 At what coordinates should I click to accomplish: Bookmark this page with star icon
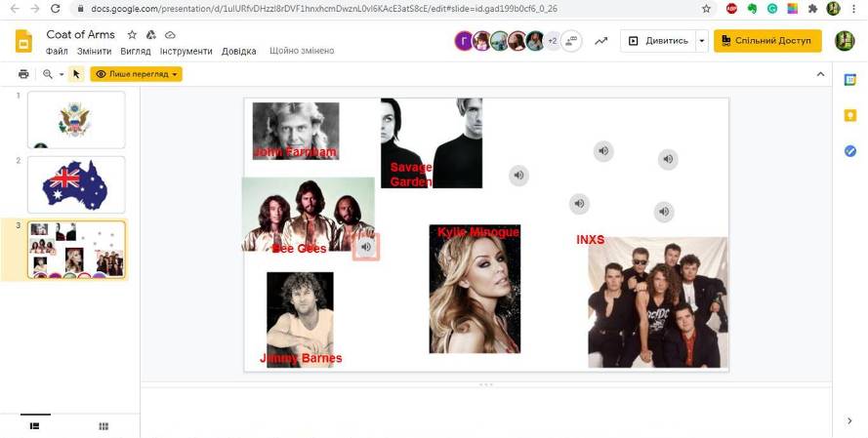coord(706,9)
